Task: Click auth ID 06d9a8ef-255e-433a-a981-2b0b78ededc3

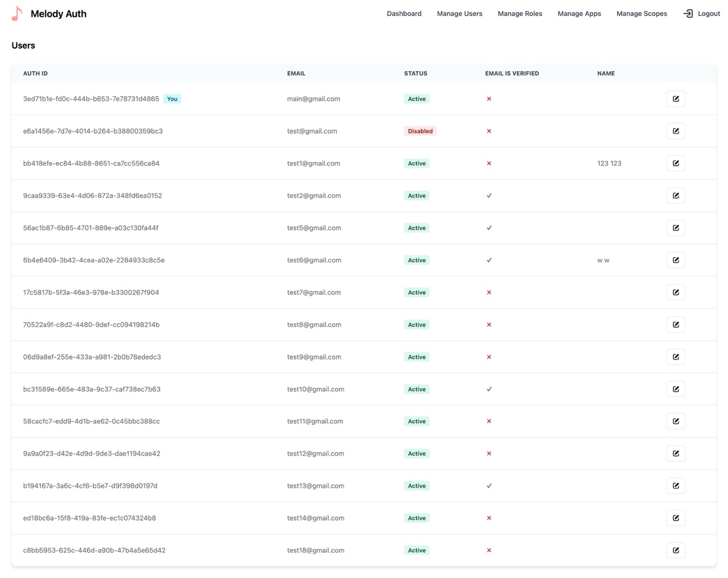Action: [92, 357]
